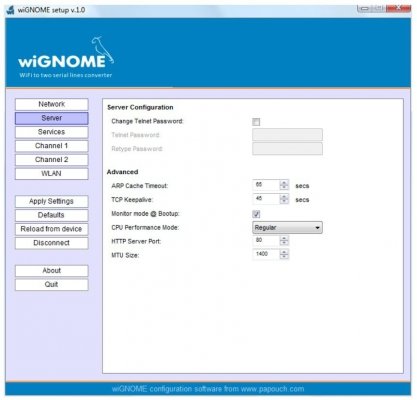This screenshot has height=400, width=417.
Task: Click the MTU Size label
Action: [125, 255]
